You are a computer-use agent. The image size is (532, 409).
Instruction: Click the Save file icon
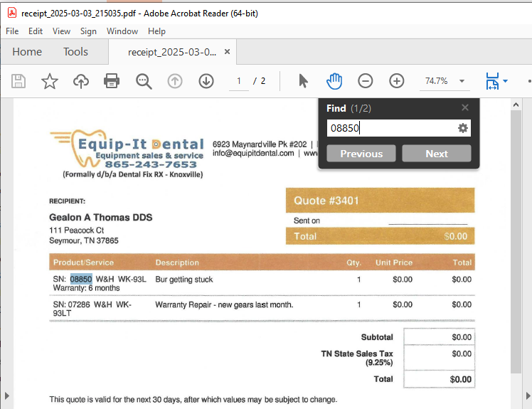click(18, 81)
